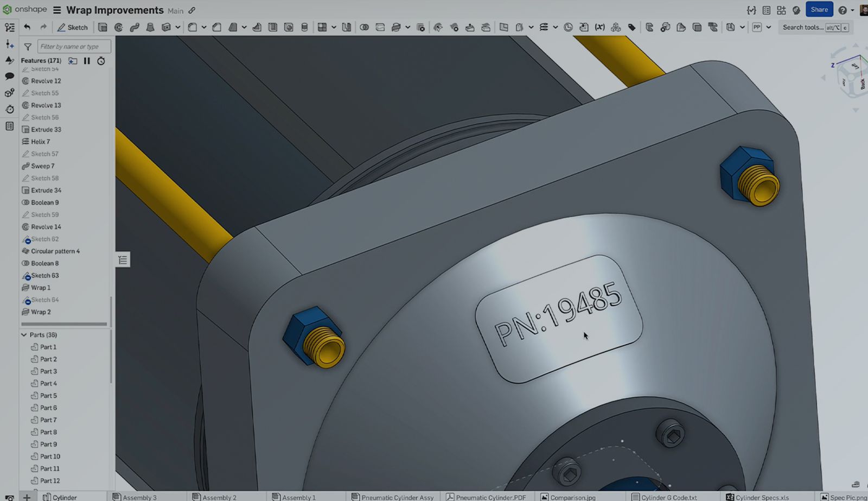Screen dimensions: 868x501
Task: Click the Revolve tool icon
Action: point(118,27)
